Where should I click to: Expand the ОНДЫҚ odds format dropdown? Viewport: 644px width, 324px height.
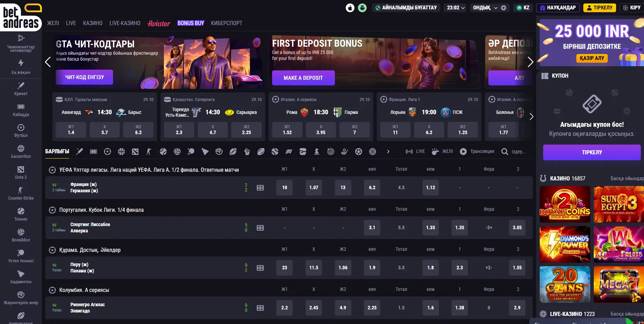[x=485, y=8]
